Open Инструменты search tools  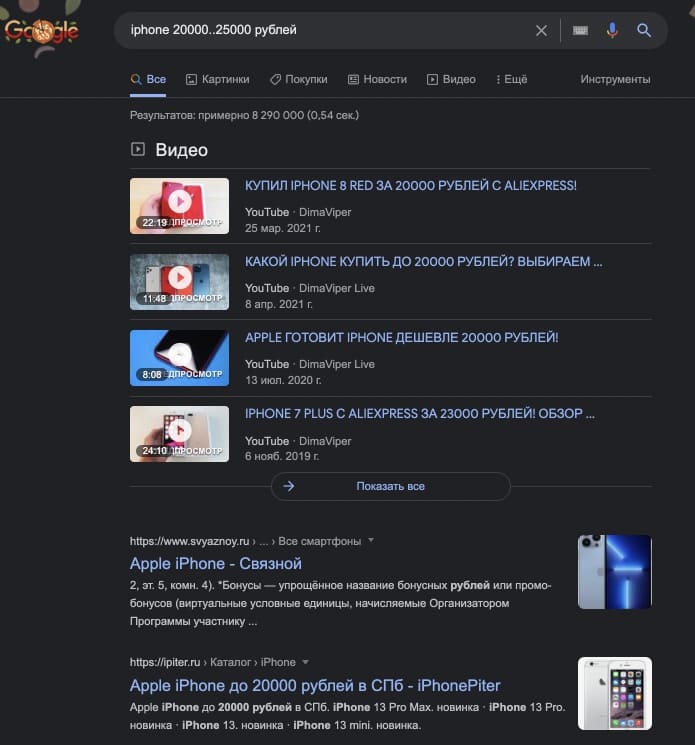[615, 79]
